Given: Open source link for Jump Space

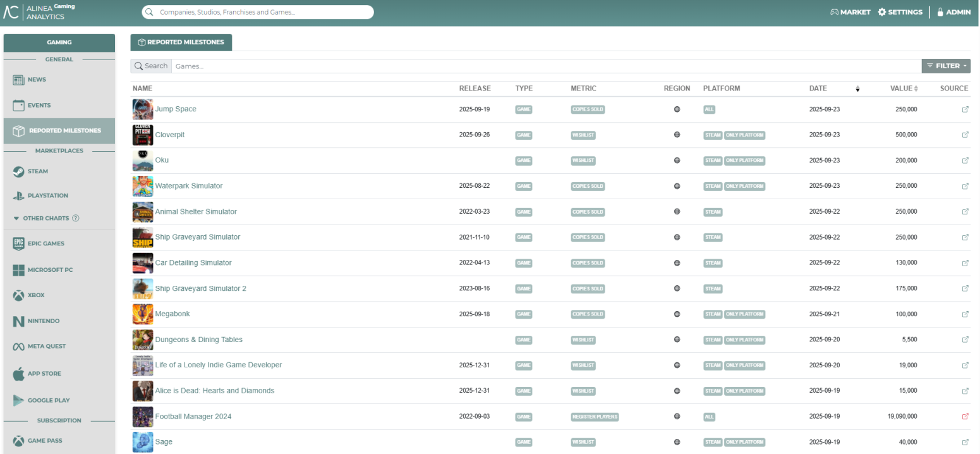Looking at the screenshot, I should click(x=965, y=109).
